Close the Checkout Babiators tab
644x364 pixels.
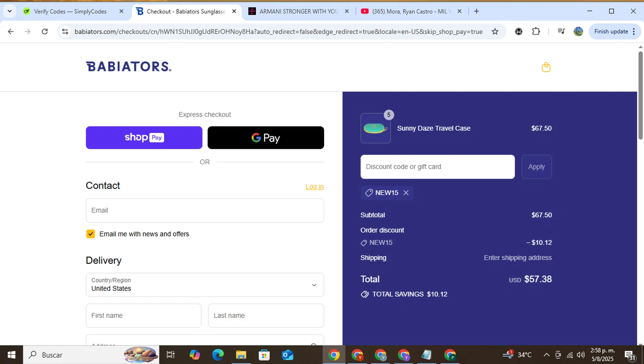(x=234, y=12)
